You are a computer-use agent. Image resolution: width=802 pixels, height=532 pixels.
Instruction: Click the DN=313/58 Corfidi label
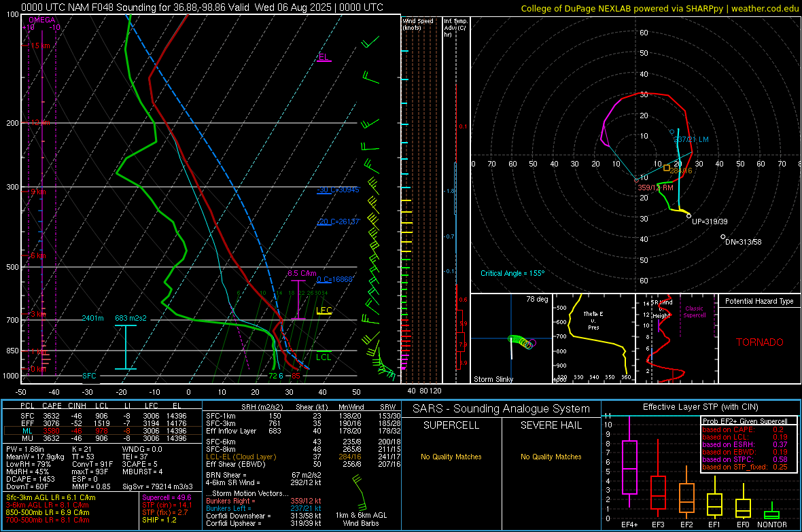coord(743,242)
